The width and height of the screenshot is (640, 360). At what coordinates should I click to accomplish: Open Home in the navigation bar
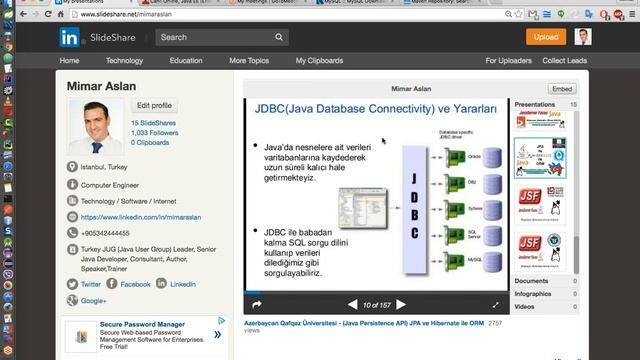(x=69, y=60)
